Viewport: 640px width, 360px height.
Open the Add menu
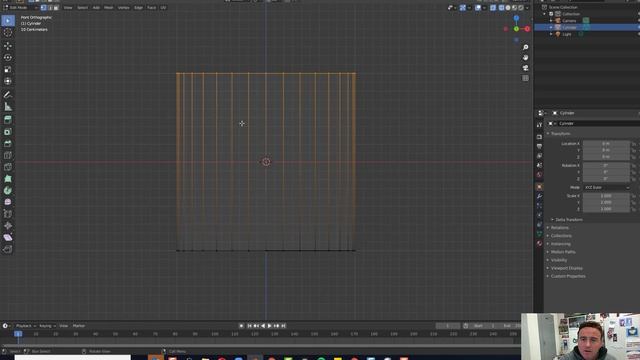coord(96,7)
